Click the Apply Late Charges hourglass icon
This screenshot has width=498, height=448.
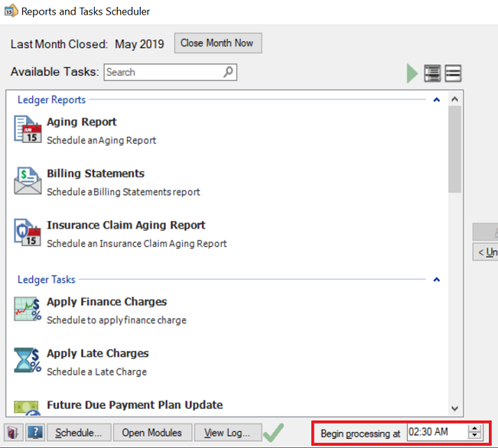28,361
